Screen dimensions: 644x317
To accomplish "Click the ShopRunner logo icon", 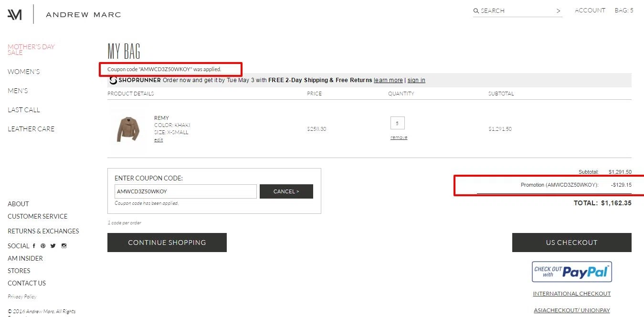I will click(113, 80).
